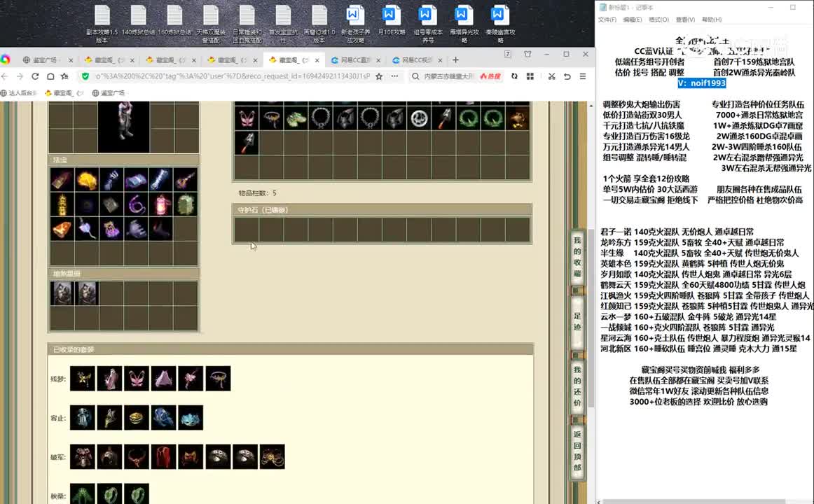Click the belt item ending the 残梦 set row

218,379
